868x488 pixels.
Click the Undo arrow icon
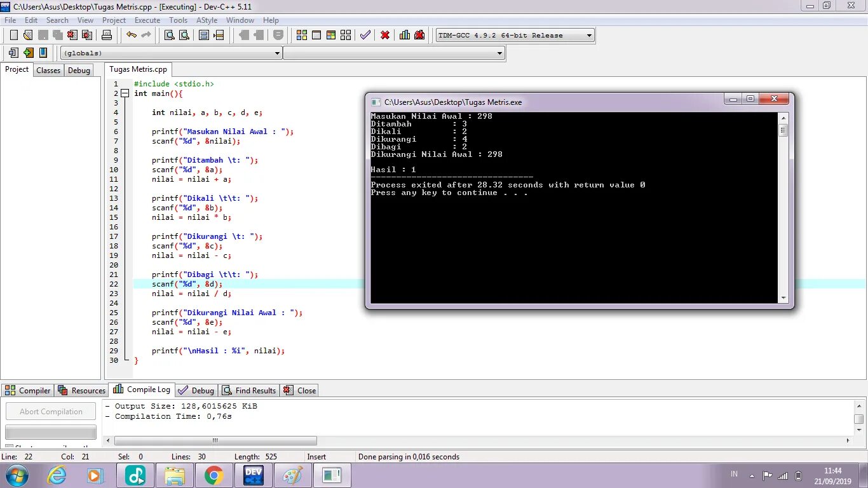132,35
